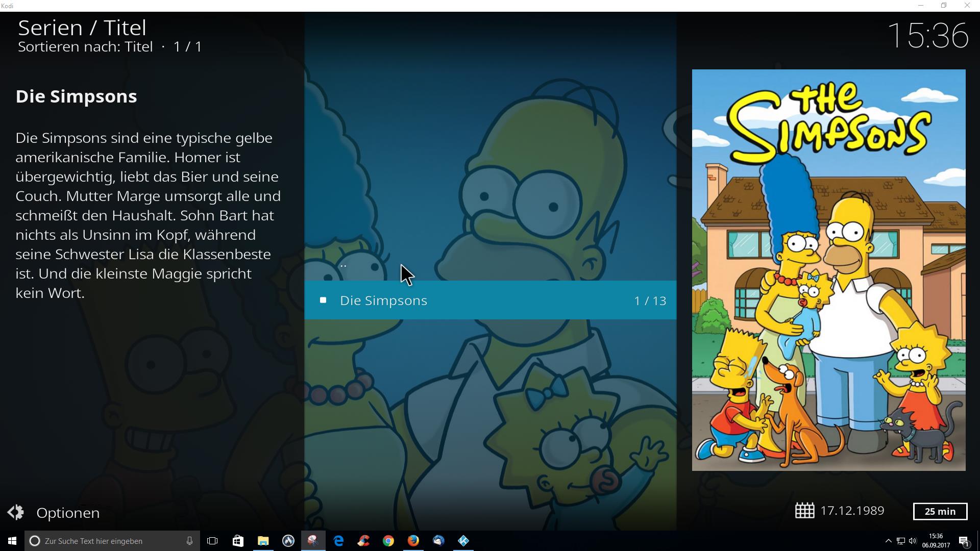Click the Sortieren nach: Titel text

(x=85, y=46)
